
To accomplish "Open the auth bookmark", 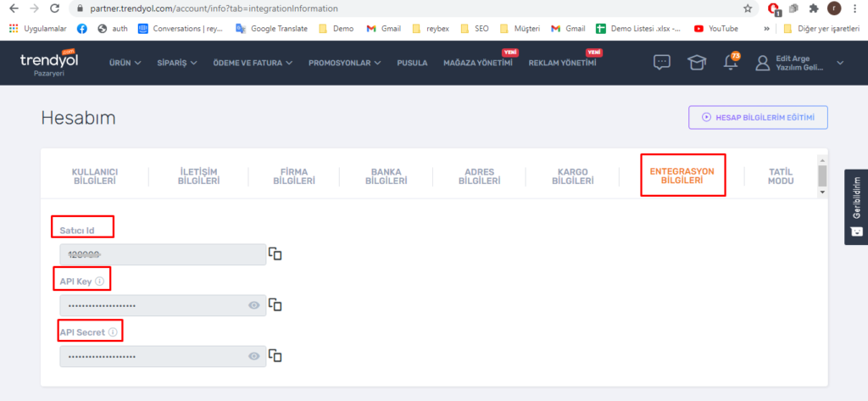I will [113, 28].
